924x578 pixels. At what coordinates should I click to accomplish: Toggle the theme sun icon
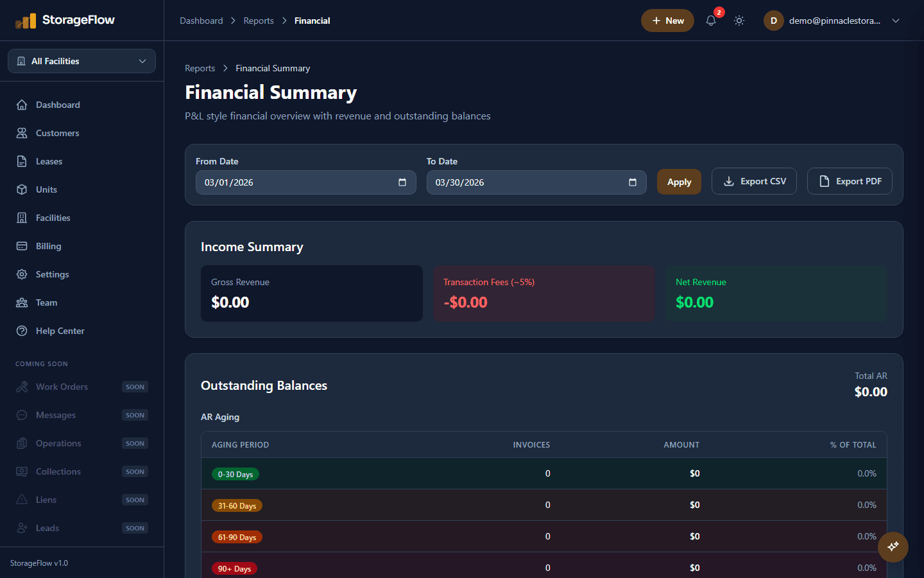coord(739,21)
